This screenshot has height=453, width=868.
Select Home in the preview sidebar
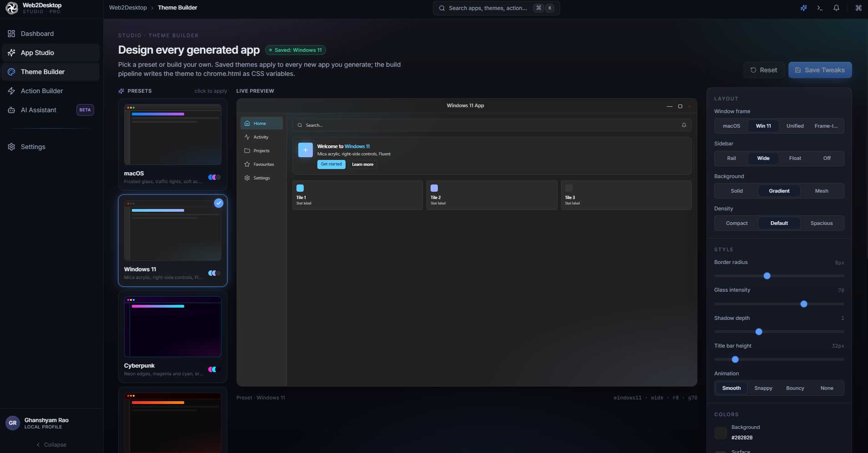coord(261,123)
